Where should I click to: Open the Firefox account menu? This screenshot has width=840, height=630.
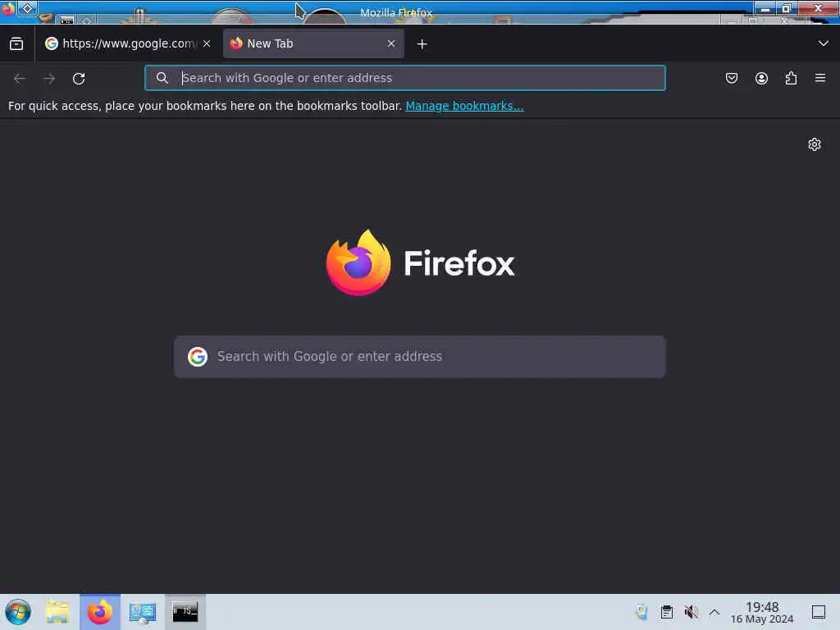point(761,78)
